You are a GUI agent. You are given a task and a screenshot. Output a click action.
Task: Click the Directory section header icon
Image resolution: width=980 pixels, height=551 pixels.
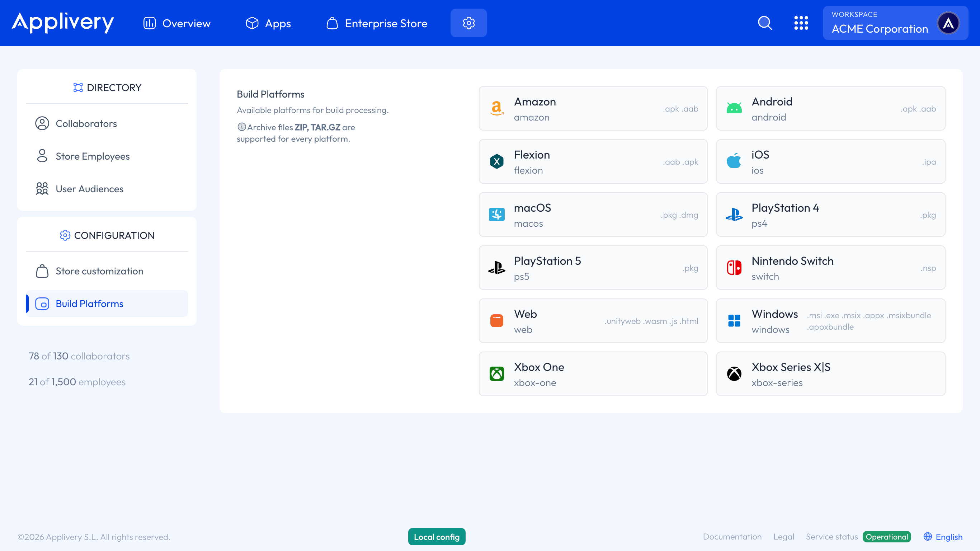click(78, 88)
